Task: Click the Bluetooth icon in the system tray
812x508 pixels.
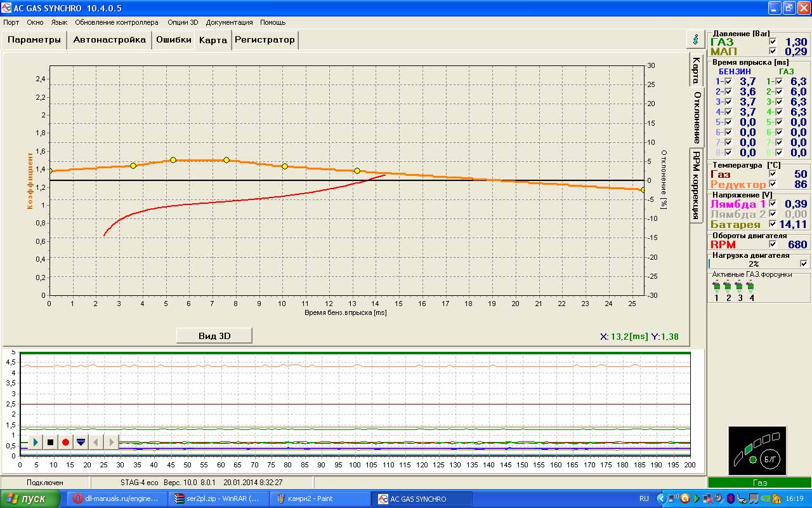Action: [730, 498]
